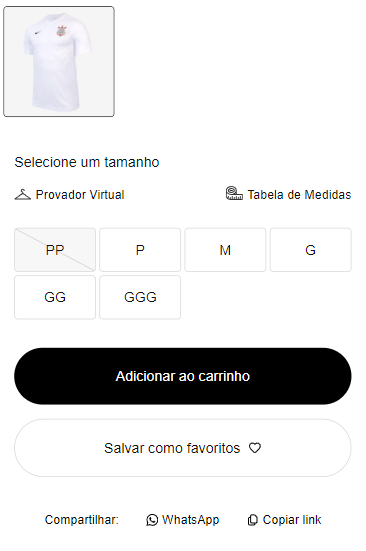
Task: Click the copy icon beside Copiar link
Action: (x=253, y=520)
